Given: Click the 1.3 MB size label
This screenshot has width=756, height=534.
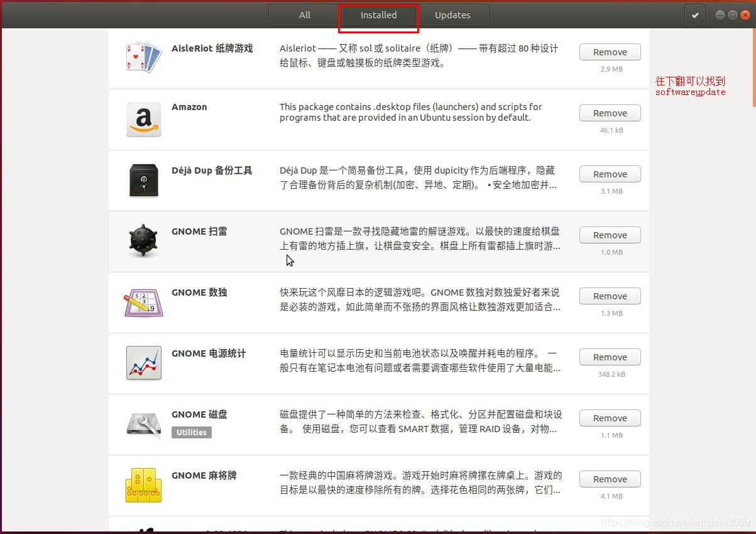Looking at the screenshot, I should coord(611,313).
